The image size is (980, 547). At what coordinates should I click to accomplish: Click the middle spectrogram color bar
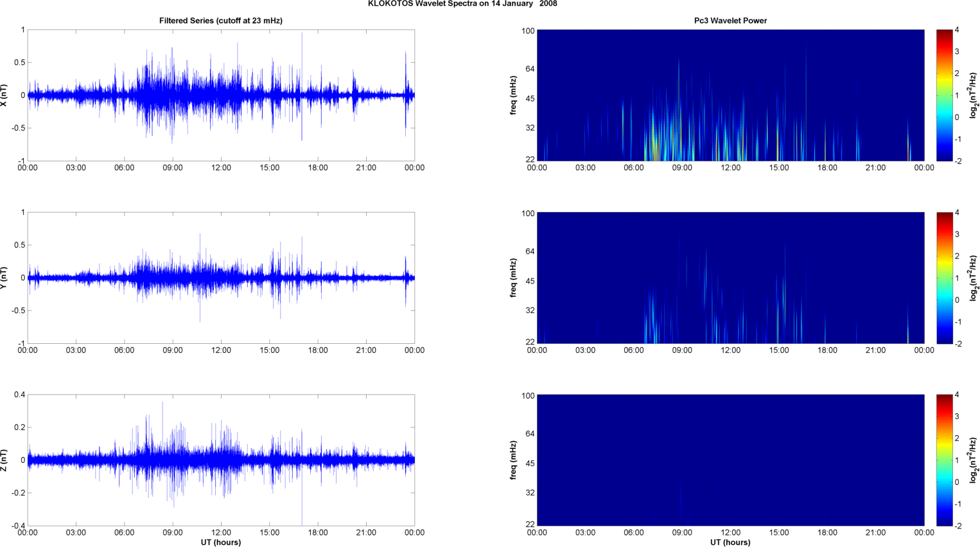(944, 278)
